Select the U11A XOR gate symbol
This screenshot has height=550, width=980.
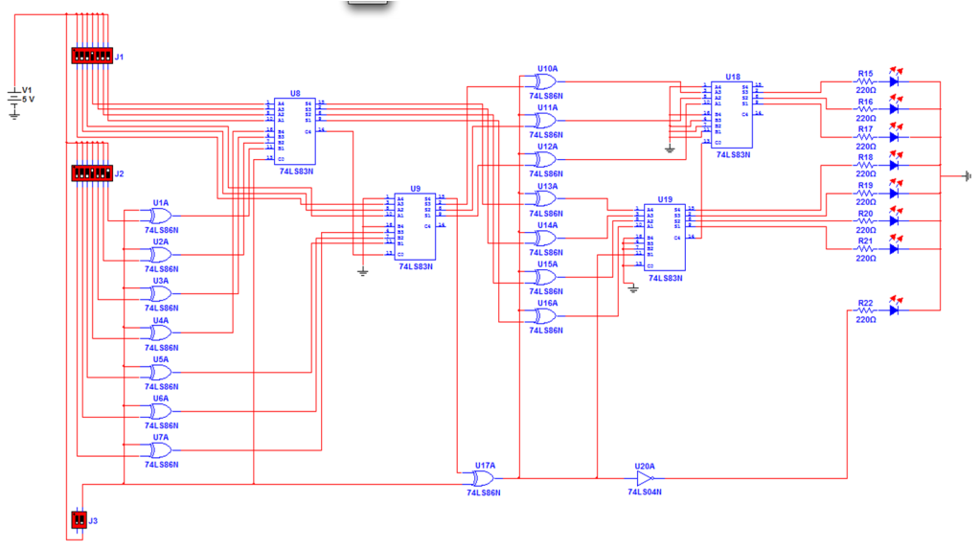coord(545,121)
